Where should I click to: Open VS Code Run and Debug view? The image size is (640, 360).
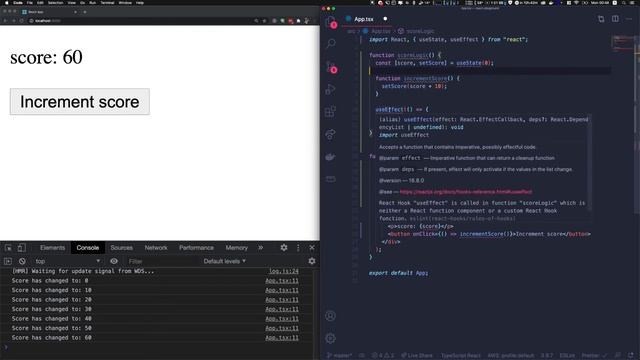[x=331, y=89]
